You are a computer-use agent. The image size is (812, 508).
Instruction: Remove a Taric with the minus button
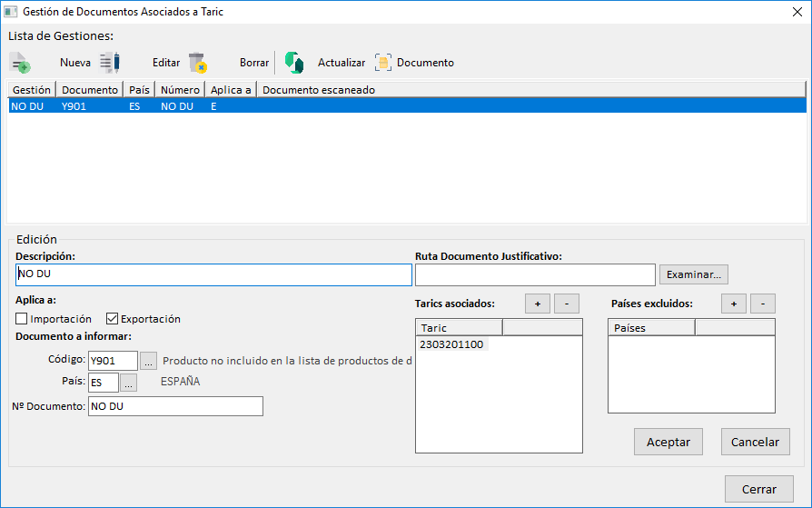[567, 304]
